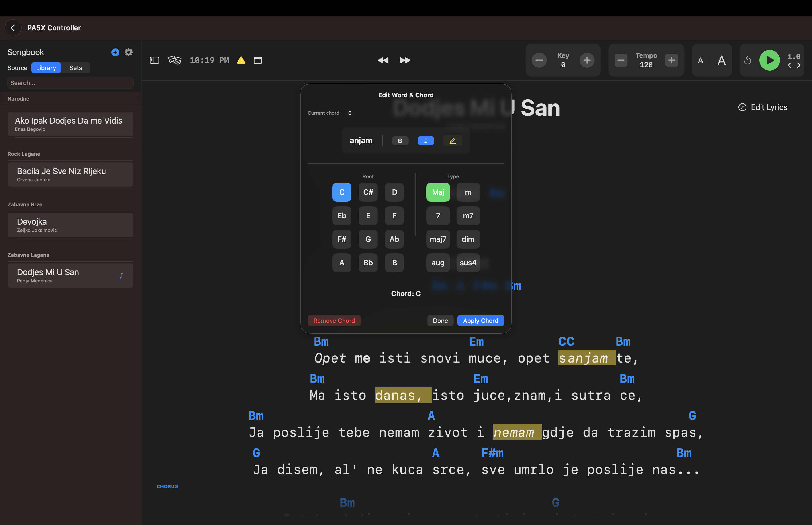This screenshot has width=812, height=525.
Task: Select the Library source tab
Action: point(46,68)
